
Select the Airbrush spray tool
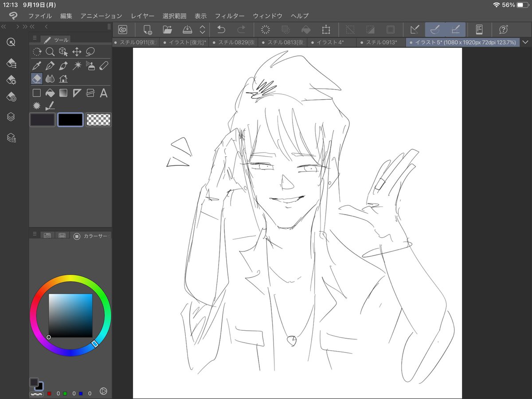click(x=90, y=66)
